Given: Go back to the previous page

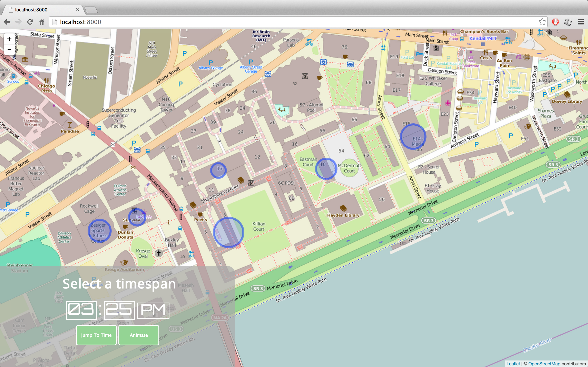Looking at the screenshot, I should tap(7, 22).
